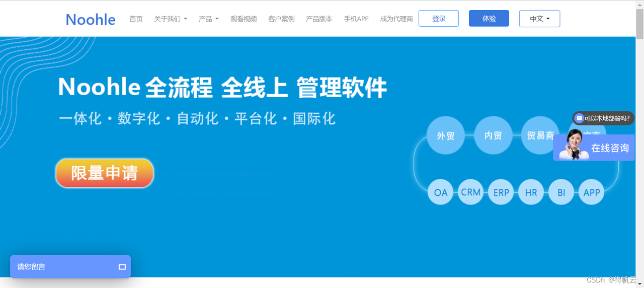Image resolution: width=644 pixels, height=288 pixels.
Task: Open the 首页 menu item
Action: 136,19
